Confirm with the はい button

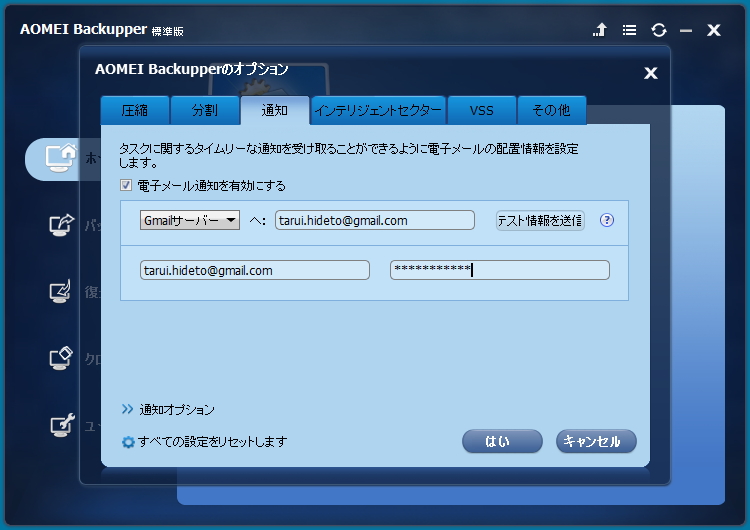(x=502, y=441)
